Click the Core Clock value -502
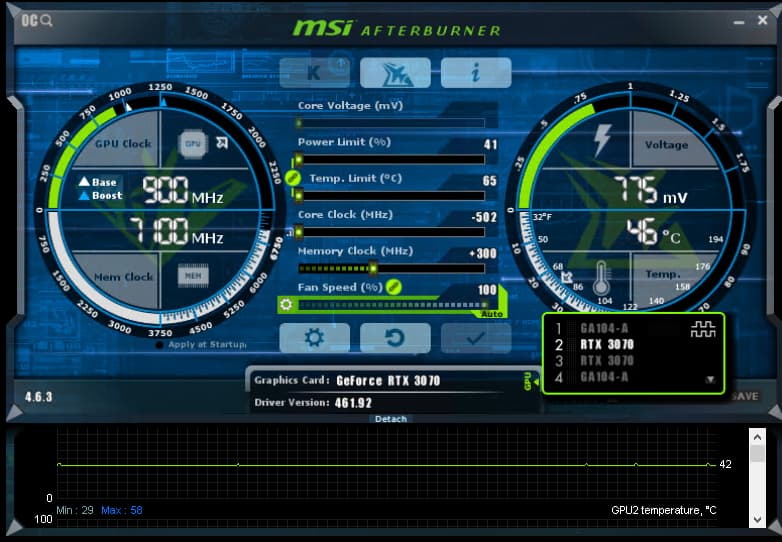782x542 pixels. tap(484, 217)
